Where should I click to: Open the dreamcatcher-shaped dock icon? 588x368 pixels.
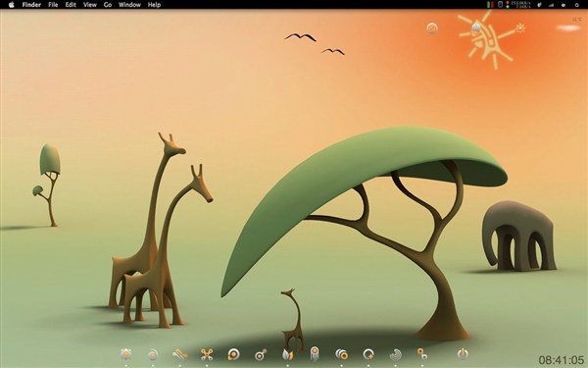(x=315, y=353)
